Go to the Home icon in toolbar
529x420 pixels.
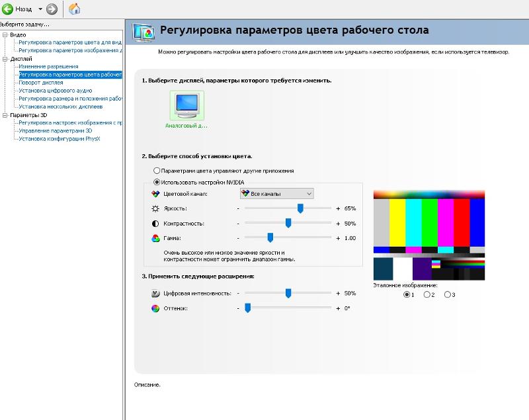tap(74, 9)
